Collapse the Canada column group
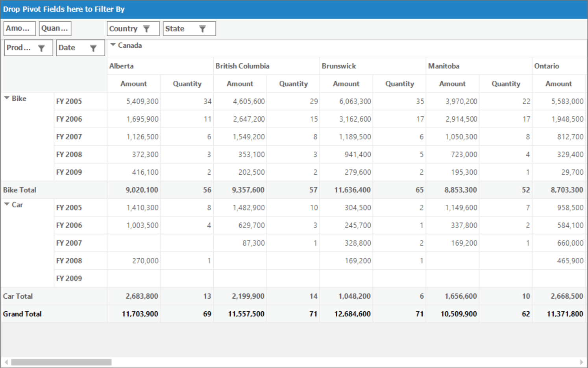 click(x=113, y=45)
